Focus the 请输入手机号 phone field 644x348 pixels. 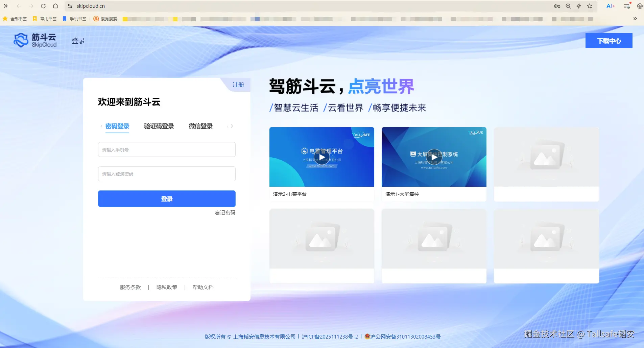(x=167, y=149)
